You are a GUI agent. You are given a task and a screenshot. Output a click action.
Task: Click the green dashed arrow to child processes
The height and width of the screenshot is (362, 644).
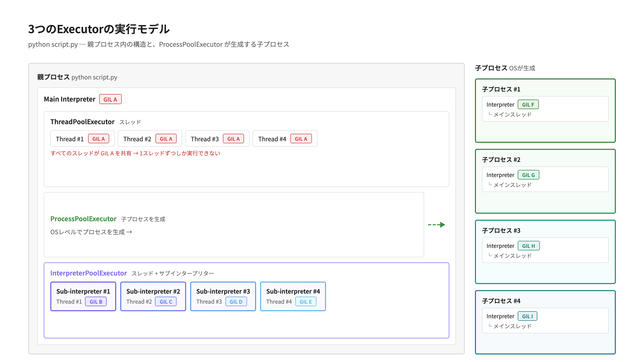[436, 225]
